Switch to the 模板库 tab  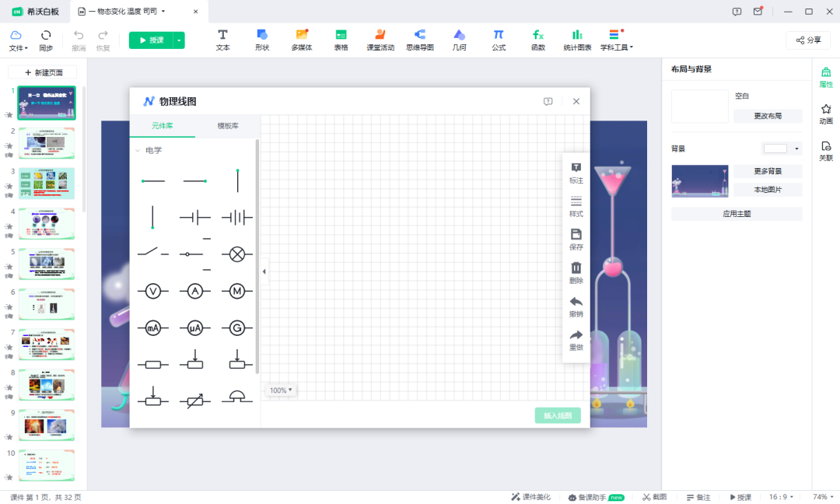tap(227, 125)
